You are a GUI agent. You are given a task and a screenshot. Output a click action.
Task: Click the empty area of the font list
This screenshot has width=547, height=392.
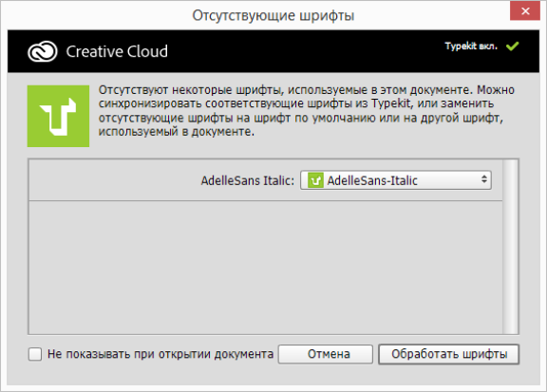click(266, 267)
